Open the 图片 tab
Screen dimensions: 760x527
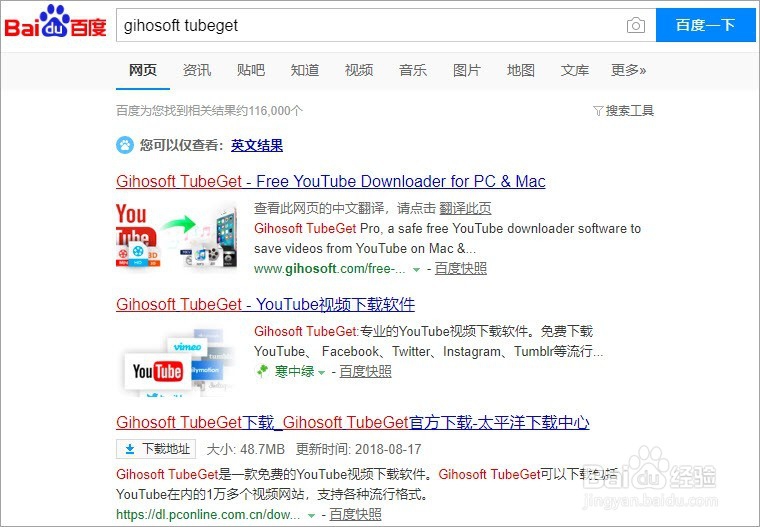pyautogui.click(x=467, y=70)
